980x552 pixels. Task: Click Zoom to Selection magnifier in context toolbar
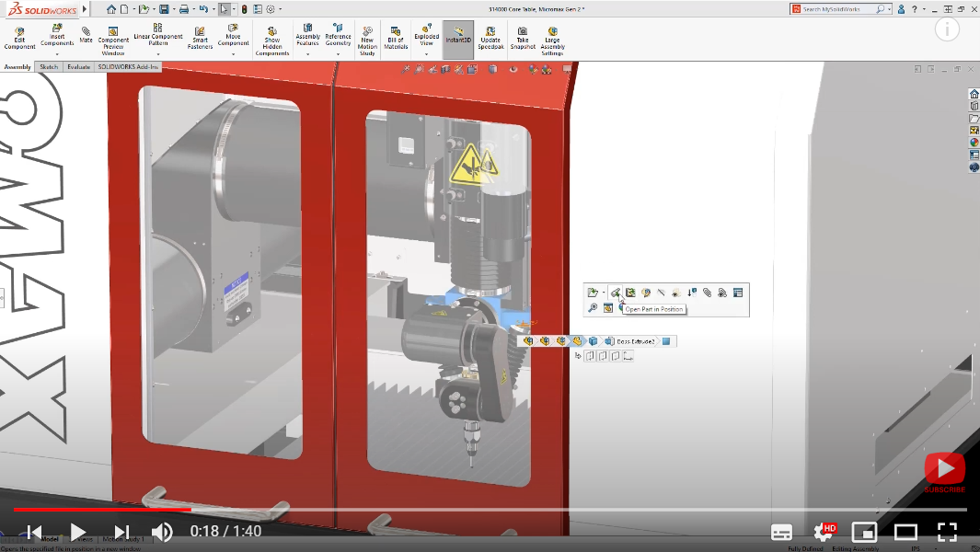(x=593, y=307)
